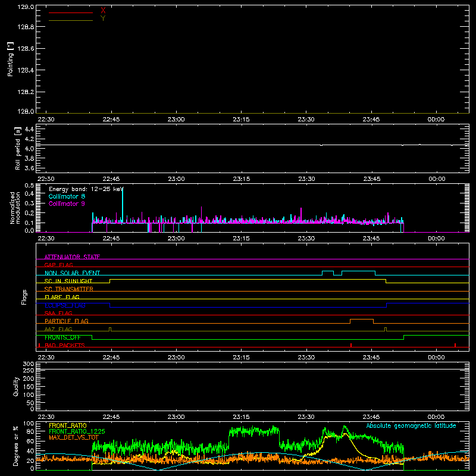
Task: Select the yellow FRONT_RATIO legend entry
Action: tap(68, 425)
